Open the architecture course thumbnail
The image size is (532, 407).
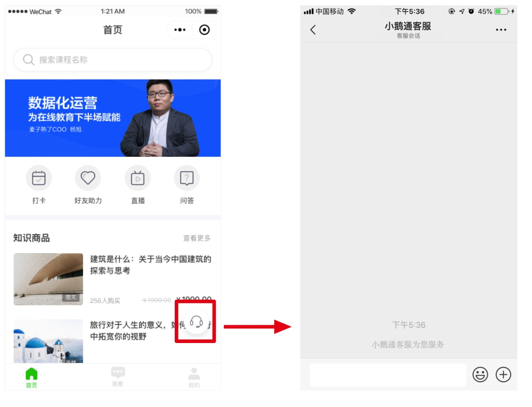(48, 279)
